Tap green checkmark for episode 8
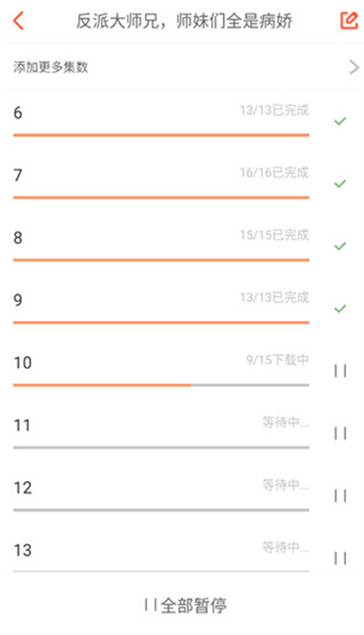Image resolution: width=364 pixels, height=635 pixels. pyautogui.click(x=340, y=246)
